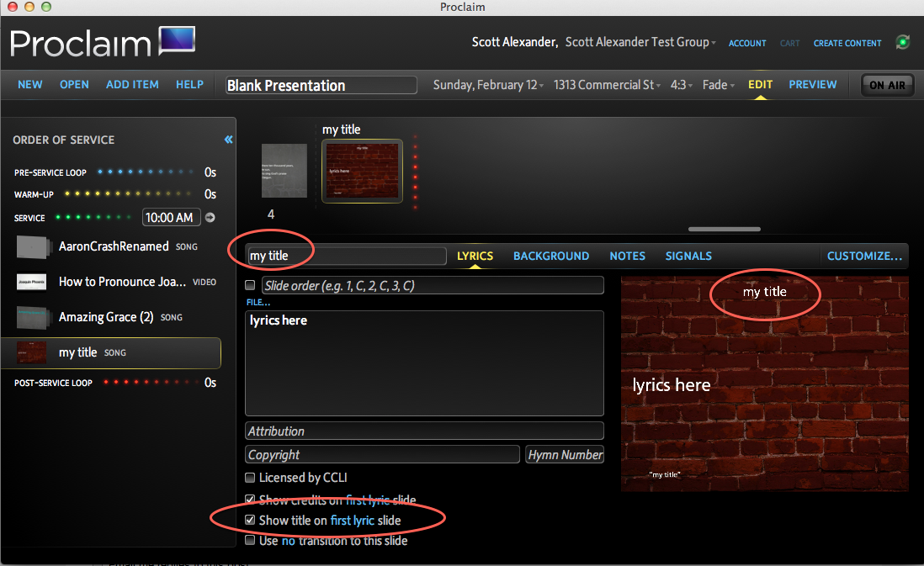The height and width of the screenshot is (566, 924).
Task: Switch to EDIT mode
Action: click(x=760, y=85)
